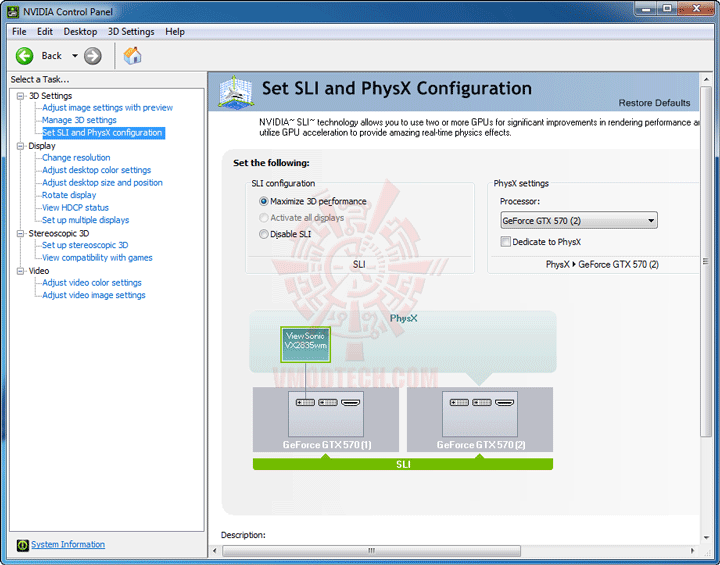Select Set SLI and PhysX configuration task
Screen dimensions: 720x565
[x=102, y=133]
